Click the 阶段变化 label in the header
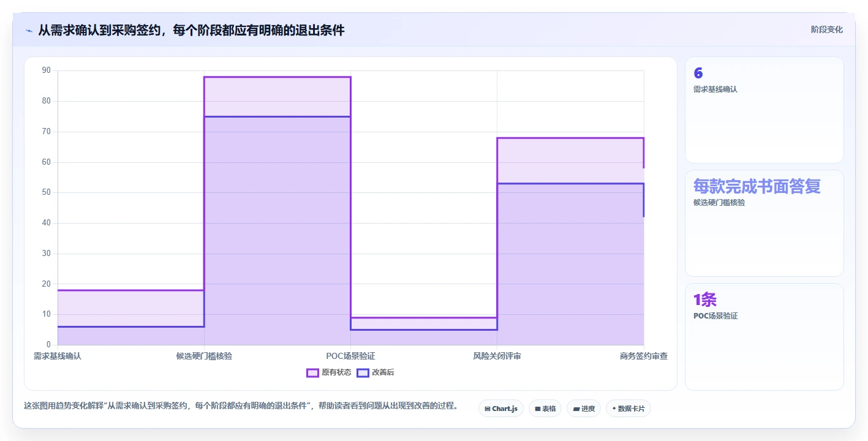868x441 pixels. point(826,29)
